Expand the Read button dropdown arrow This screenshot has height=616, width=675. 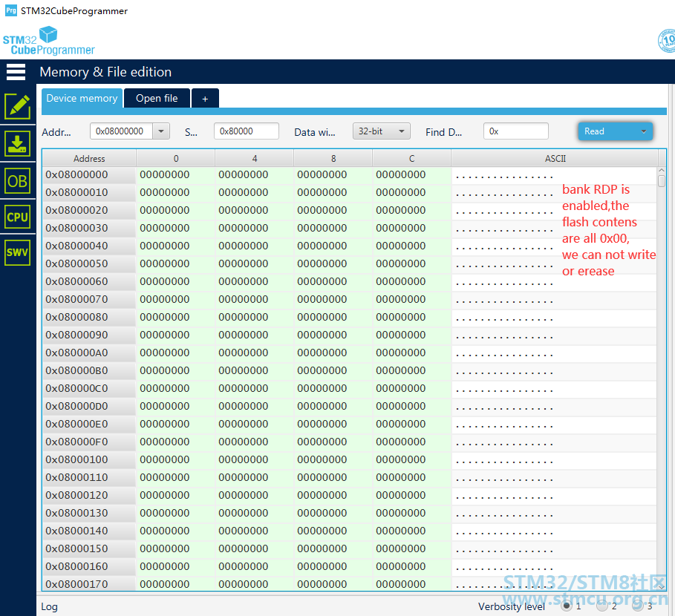pos(644,131)
